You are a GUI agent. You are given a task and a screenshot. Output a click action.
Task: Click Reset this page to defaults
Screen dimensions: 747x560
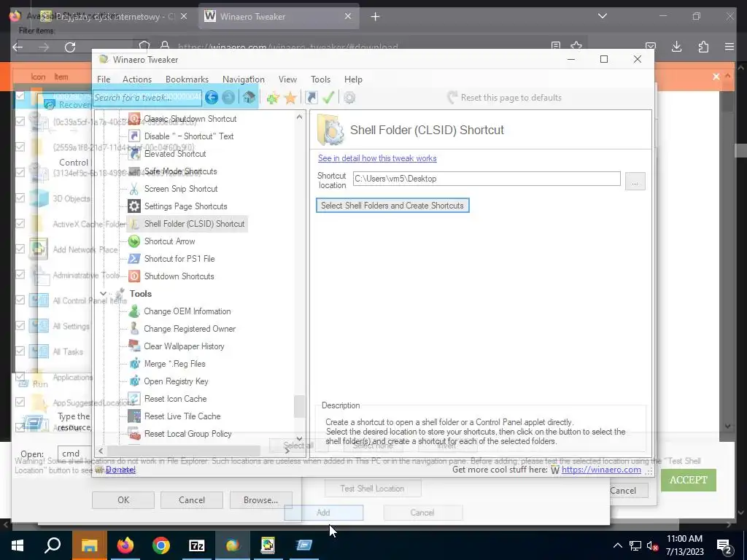coord(504,98)
